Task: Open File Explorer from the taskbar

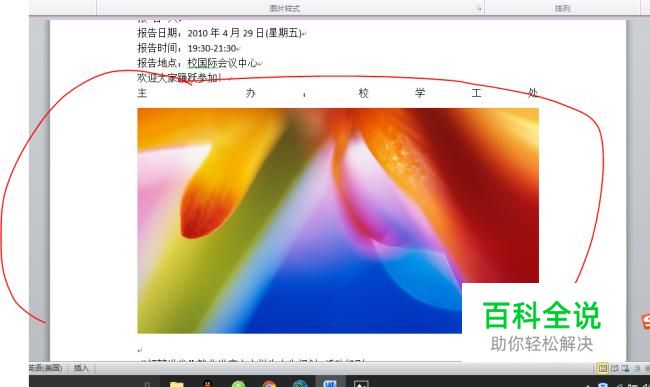Action: point(177,384)
